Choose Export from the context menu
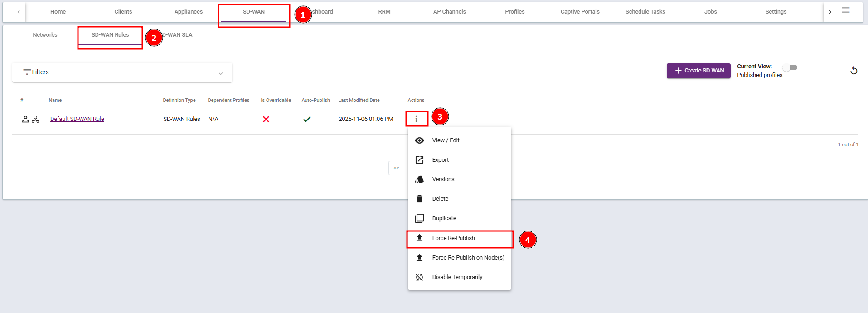 (460, 160)
